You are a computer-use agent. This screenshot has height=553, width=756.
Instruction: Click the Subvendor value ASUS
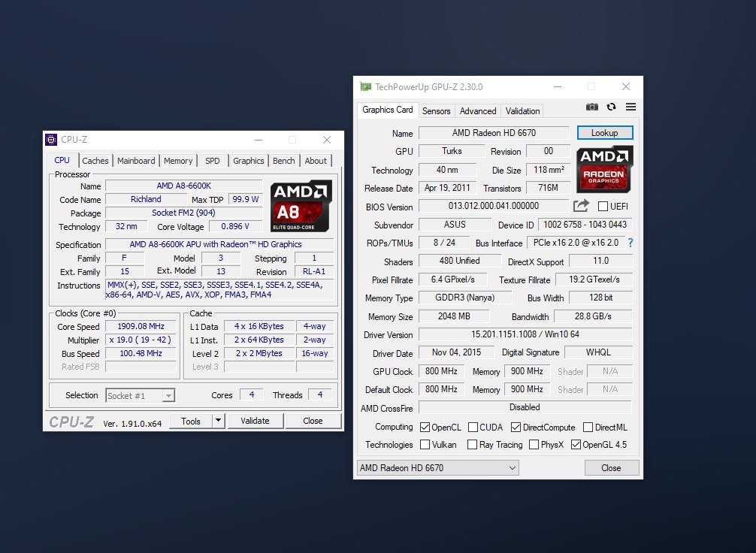pos(455,225)
